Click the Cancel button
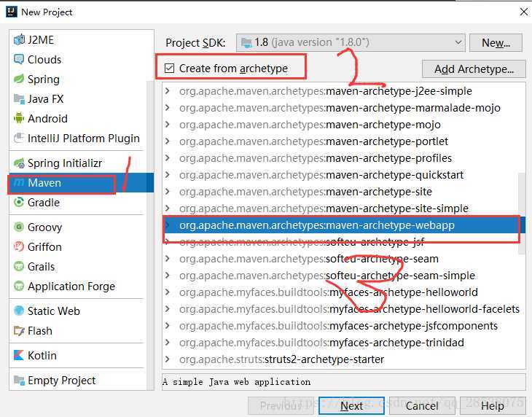The height and width of the screenshot is (417, 532). click(422, 406)
